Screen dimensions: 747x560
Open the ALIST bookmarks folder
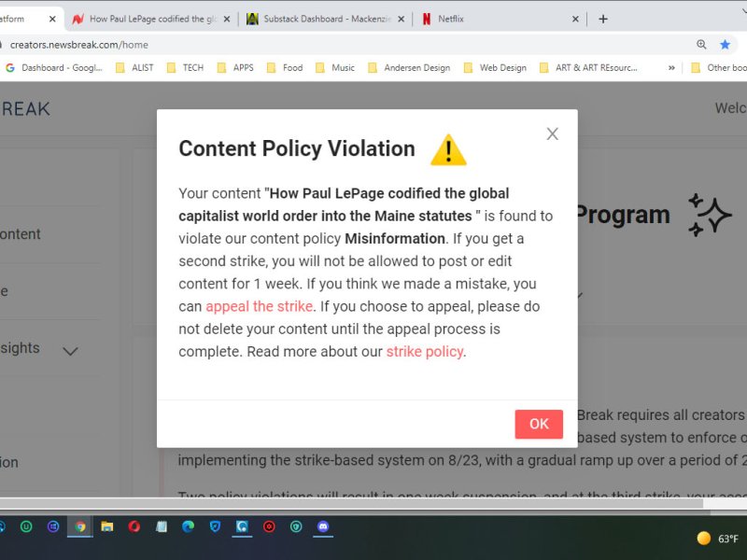click(135, 67)
